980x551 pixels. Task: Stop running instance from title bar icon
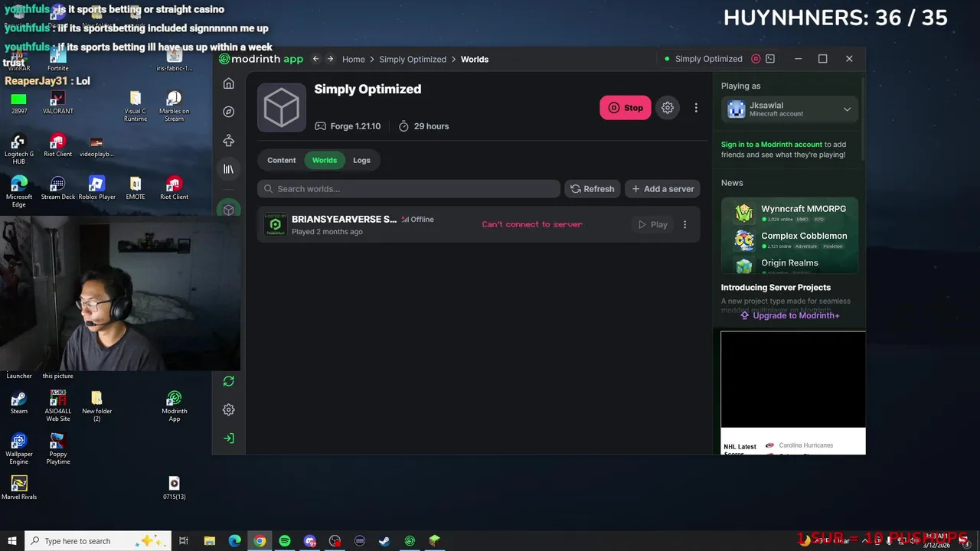(x=756, y=59)
